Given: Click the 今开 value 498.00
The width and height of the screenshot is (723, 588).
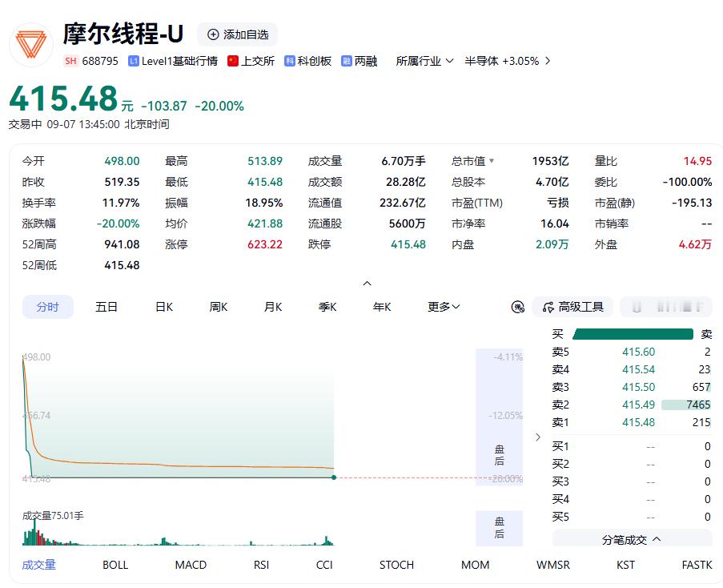Looking at the screenshot, I should 122,161.
